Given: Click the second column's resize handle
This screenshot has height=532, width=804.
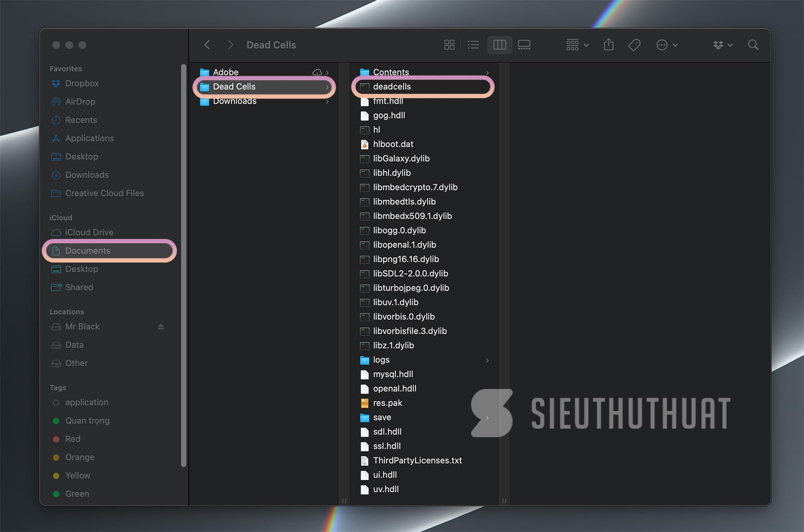Looking at the screenshot, I should pos(504,501).
